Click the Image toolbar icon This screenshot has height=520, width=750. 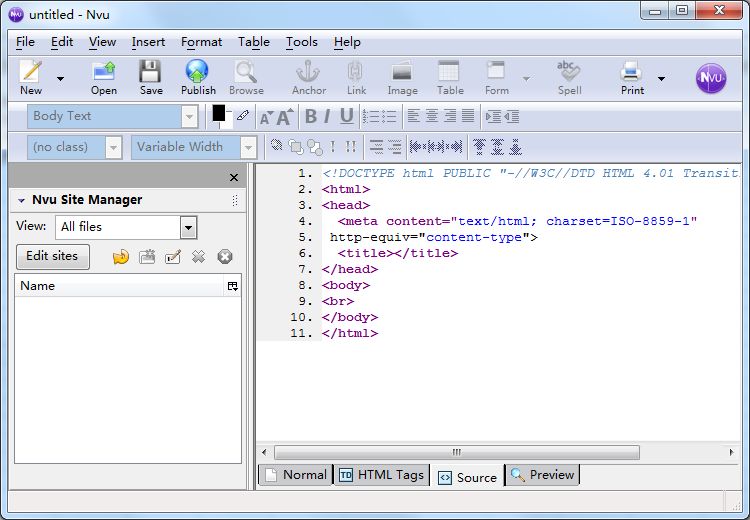[x=402, y=77]
